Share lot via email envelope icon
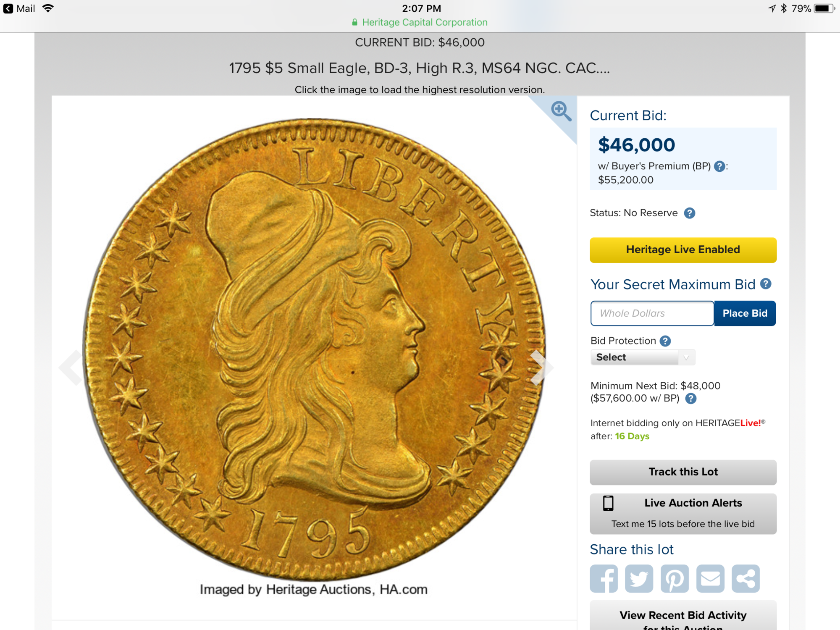The height and width of the screenshot is (630, 840). pyautogui.click(x=710, y=578)
